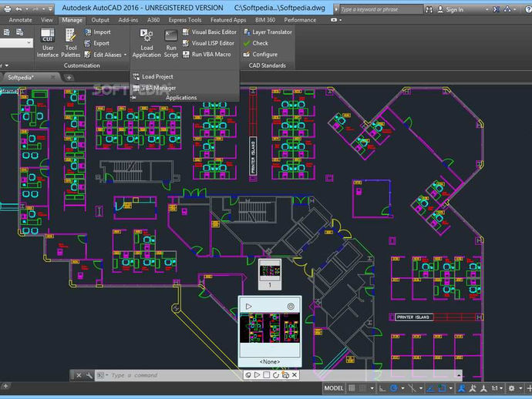Expand Edit Aliases dropdown arrow
The width and height of the screenshot is (532, 399).
(125, 55)
